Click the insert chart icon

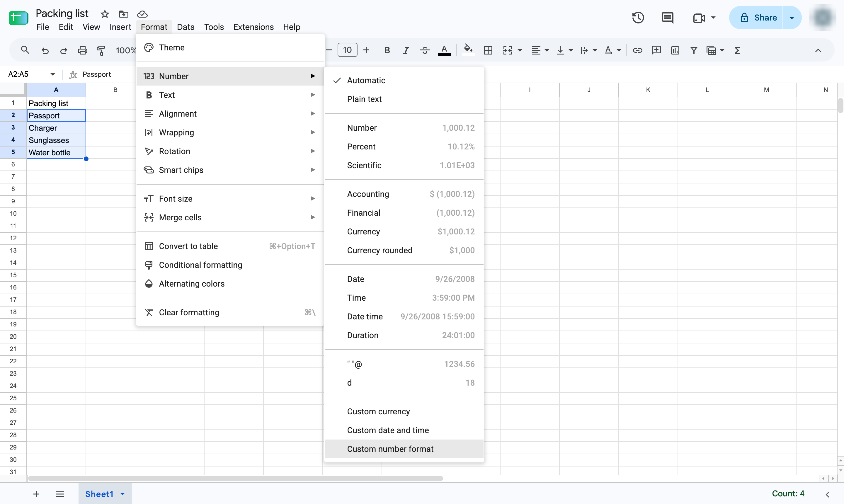[x=675, y=50]
